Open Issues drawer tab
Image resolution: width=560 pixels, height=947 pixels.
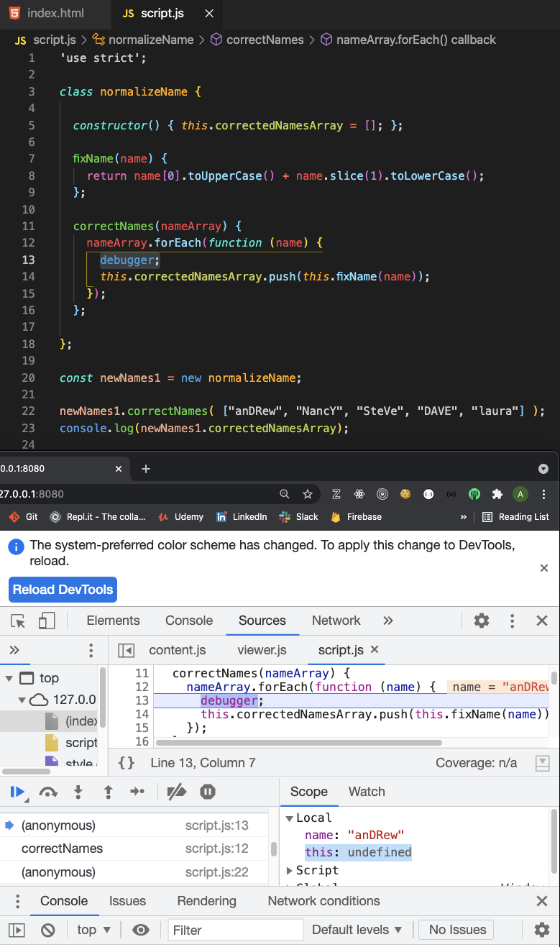pyautogui.click(x=127, y=901)
